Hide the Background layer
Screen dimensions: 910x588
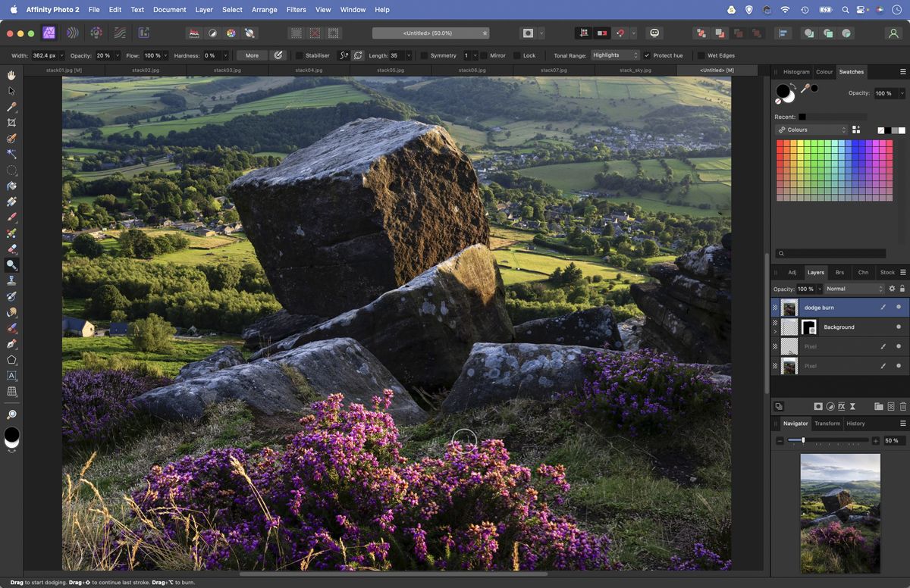[x=899, y=327]
